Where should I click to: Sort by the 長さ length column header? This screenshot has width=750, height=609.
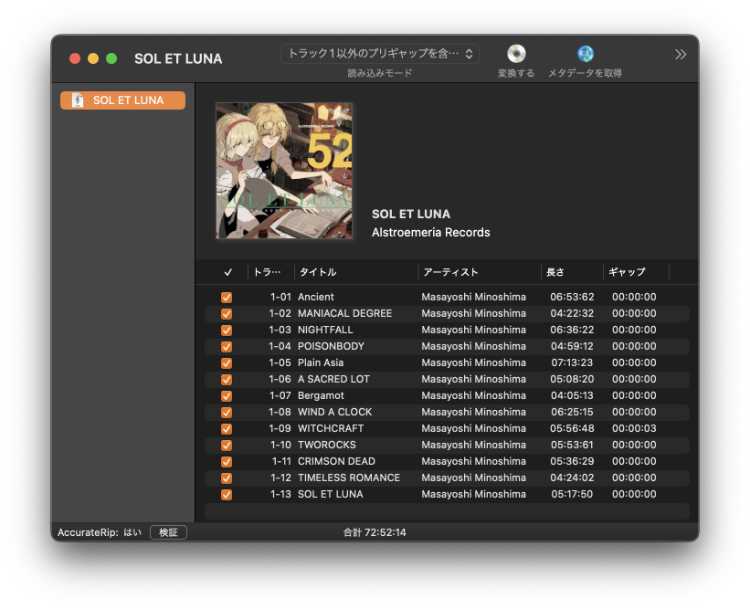click(572, 272)
